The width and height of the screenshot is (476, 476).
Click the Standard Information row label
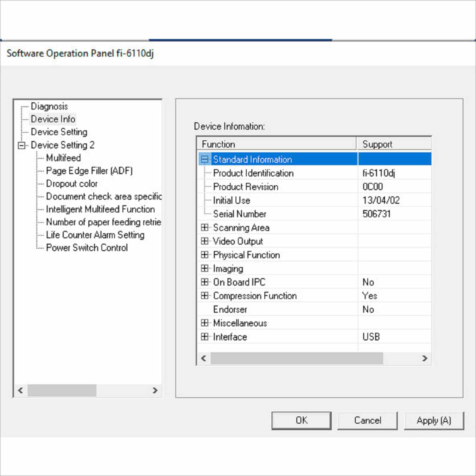pyautogui.click(x=252, y=159)
